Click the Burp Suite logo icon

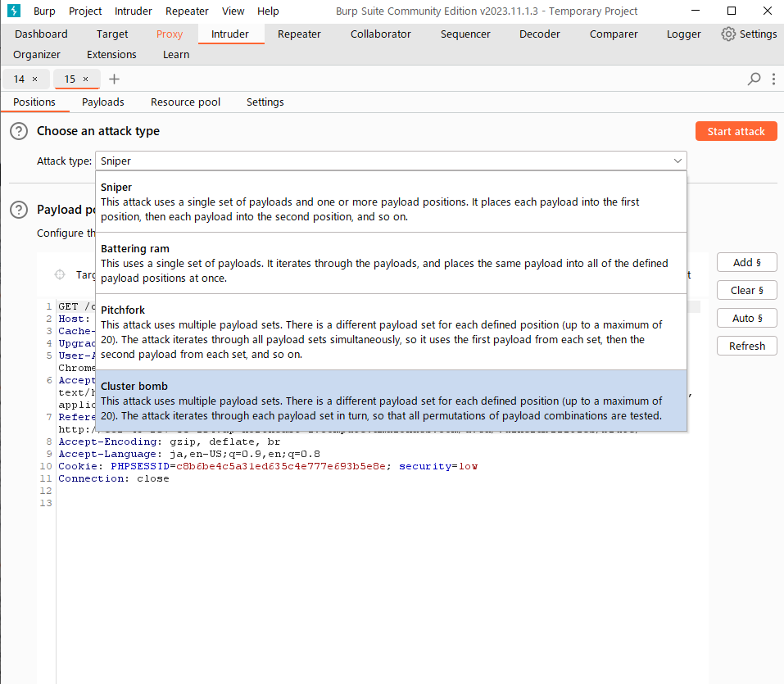(x=13, y=11)
